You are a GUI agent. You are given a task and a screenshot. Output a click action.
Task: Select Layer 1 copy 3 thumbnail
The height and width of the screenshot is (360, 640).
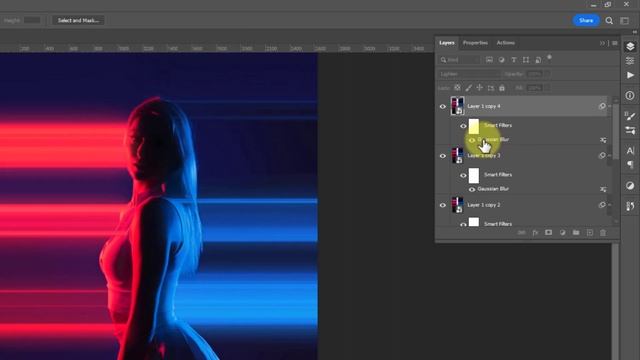[x=457, y=156]
